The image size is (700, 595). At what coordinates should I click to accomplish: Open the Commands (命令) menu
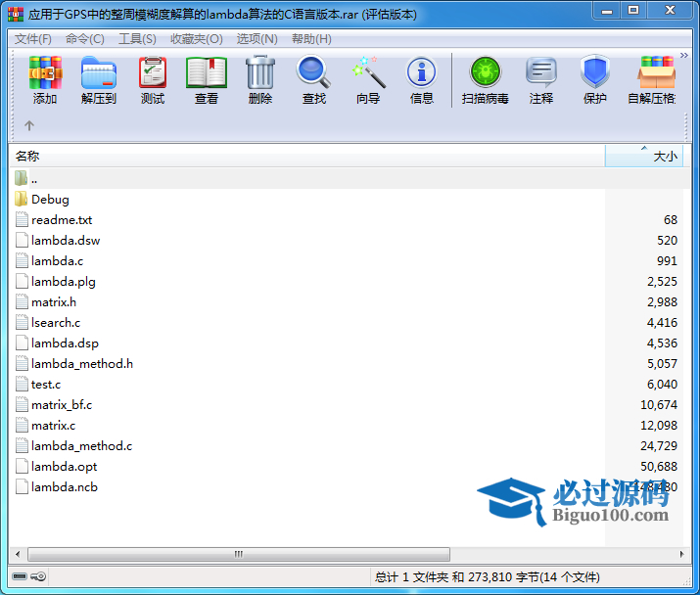85,39
